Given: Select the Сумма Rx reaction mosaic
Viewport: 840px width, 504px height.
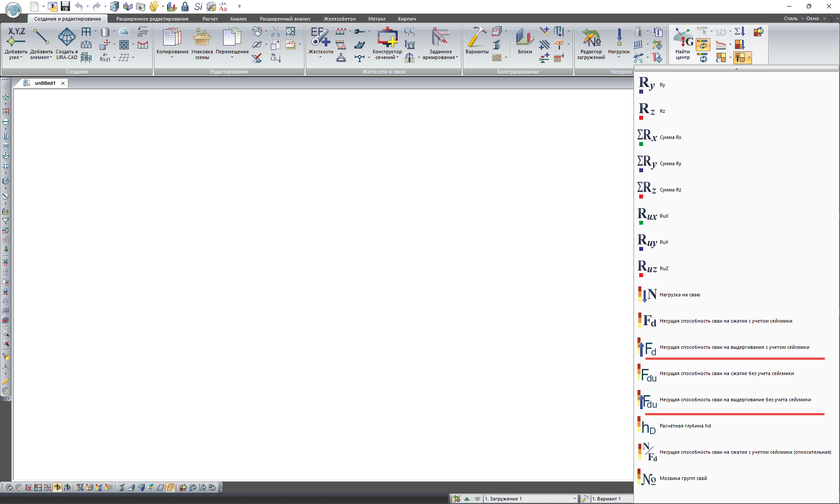Looking at the screenshot, I should pyautogui.click(x=670, y=138).
